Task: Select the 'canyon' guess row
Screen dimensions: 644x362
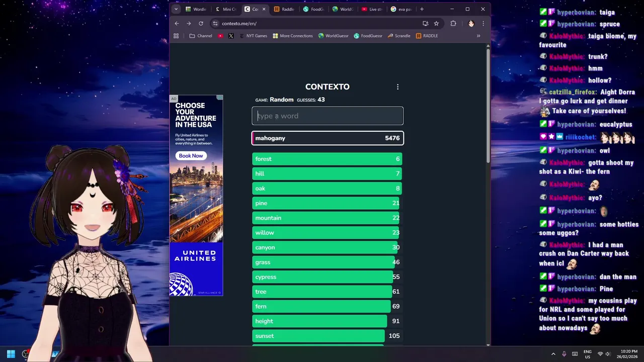Action: [327, 247]
